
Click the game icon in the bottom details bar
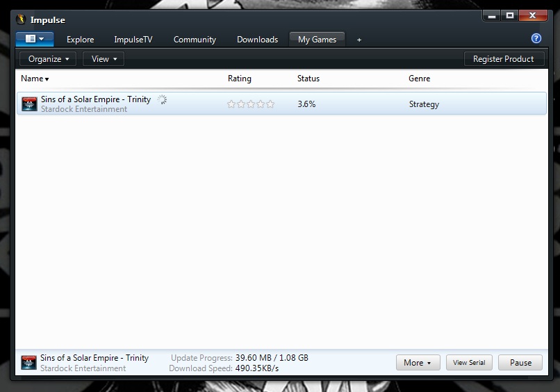[x=28, y=363]
